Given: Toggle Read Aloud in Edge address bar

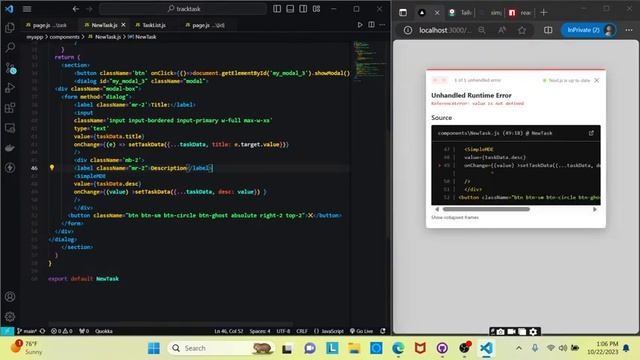Looking at the screenshot, I should (502, 30).
